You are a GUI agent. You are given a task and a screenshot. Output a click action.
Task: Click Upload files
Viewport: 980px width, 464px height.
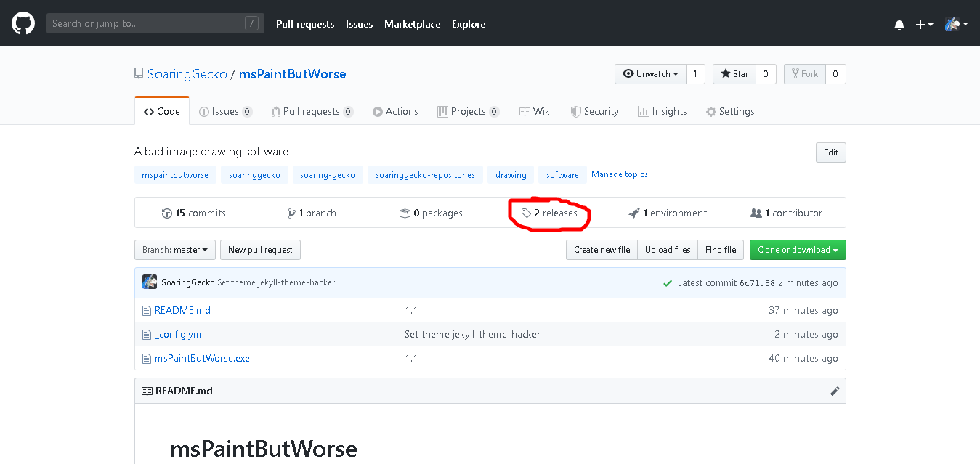click(x=668, y=250)
